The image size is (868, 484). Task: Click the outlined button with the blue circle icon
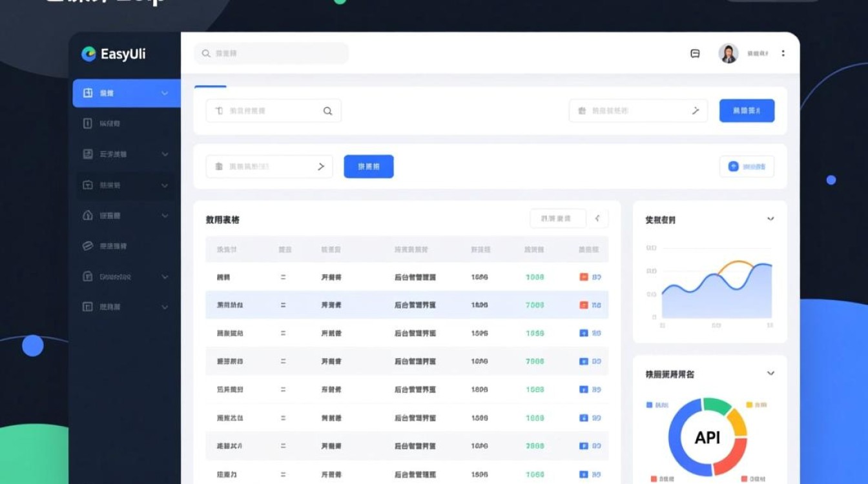(x=747, y=166)
